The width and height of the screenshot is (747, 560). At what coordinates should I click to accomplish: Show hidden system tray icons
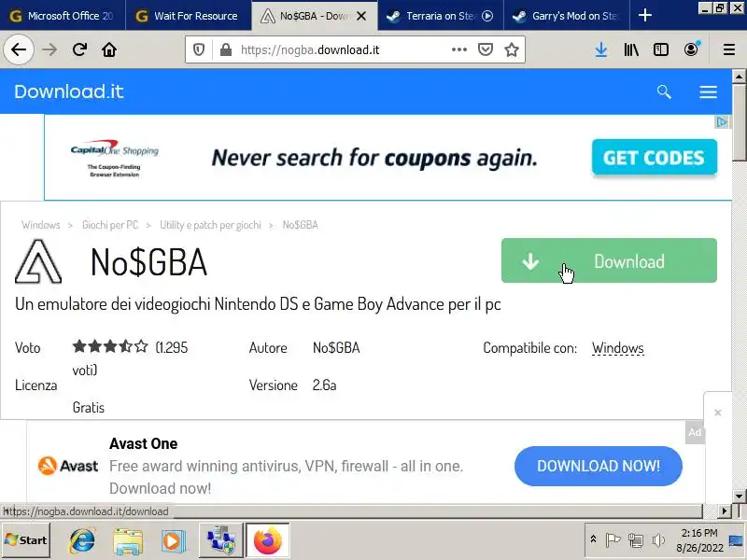click(593, 539)
